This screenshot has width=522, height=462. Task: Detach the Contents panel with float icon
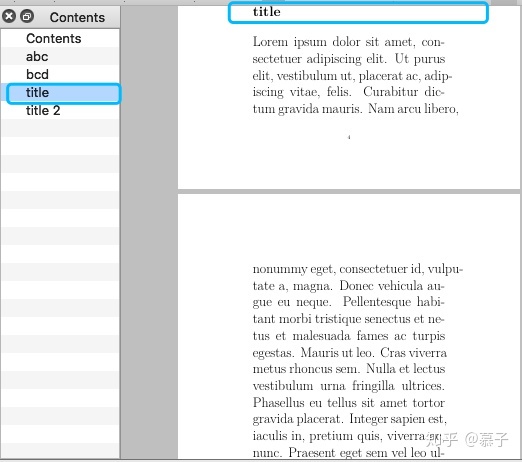pyautogui.click(x=27, y=16)
